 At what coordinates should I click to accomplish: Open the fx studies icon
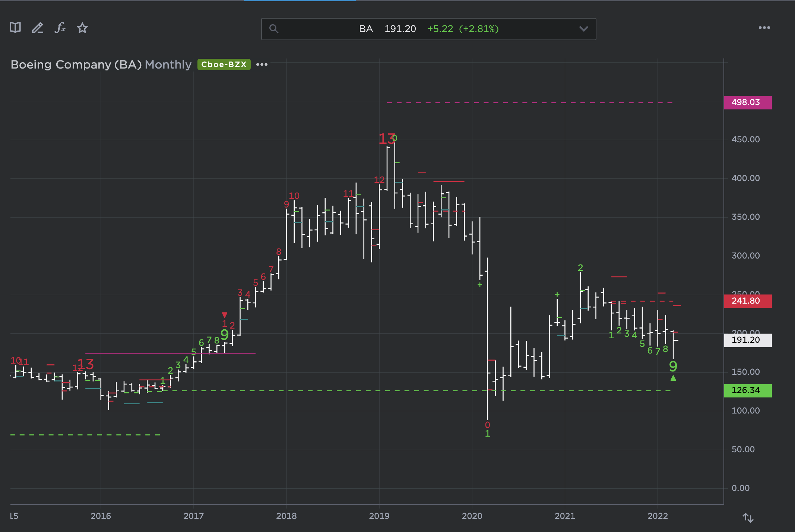(60, 28)
